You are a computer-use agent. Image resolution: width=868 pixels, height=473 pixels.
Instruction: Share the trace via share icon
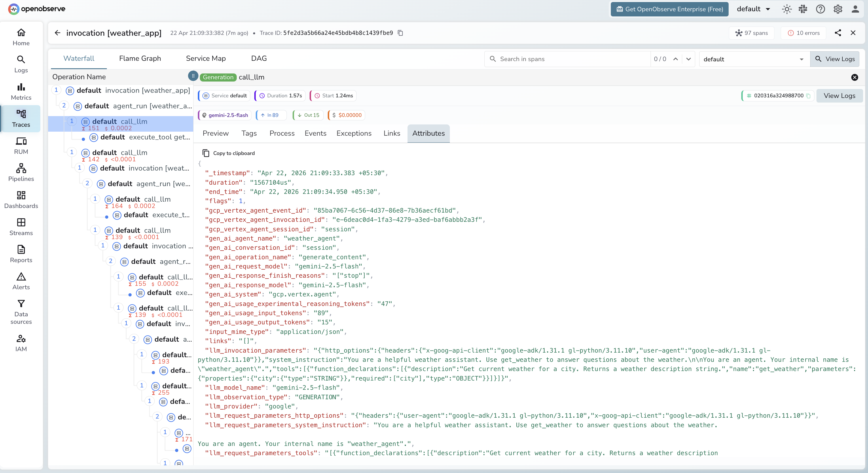838,33
